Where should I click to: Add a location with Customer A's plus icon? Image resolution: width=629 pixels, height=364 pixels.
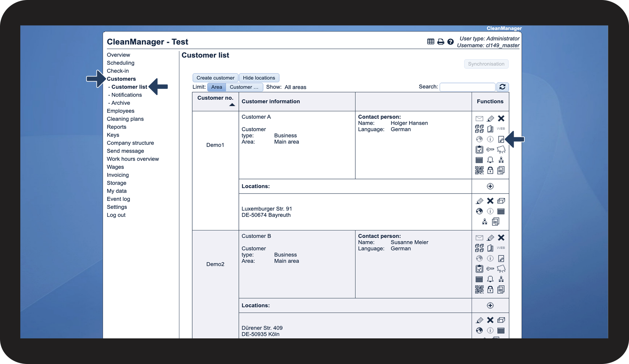coord(491,186)
